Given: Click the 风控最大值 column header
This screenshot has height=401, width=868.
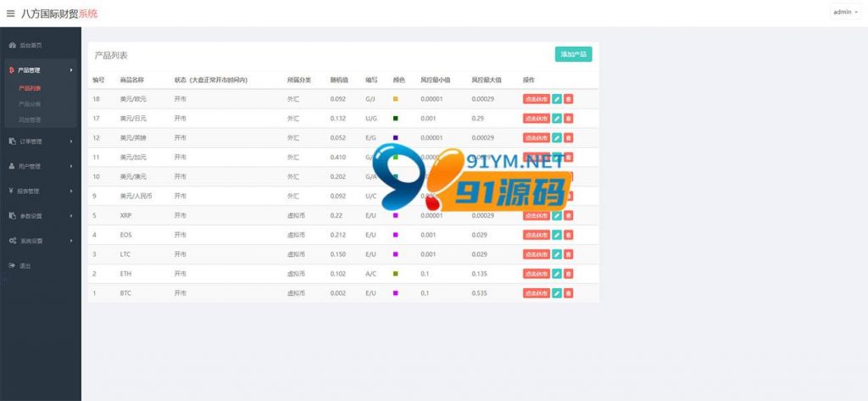Looking at the screenshot, I should pyautogui.click(x=487, y=80).
